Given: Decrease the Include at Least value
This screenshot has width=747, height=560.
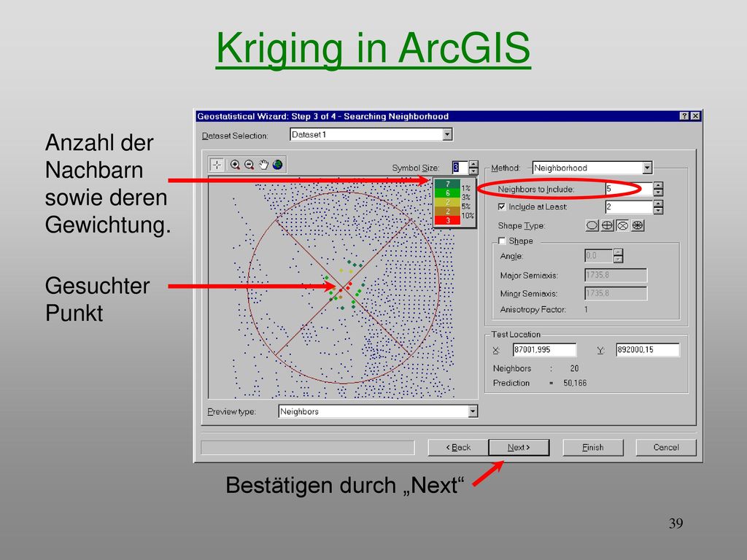Looking at the screenshot, I should pyautogui.click(x=659, y=211).
